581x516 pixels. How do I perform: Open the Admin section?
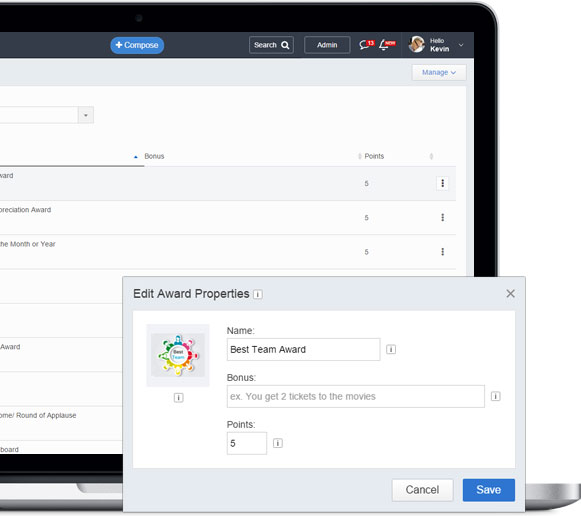[x=327, y=45]
